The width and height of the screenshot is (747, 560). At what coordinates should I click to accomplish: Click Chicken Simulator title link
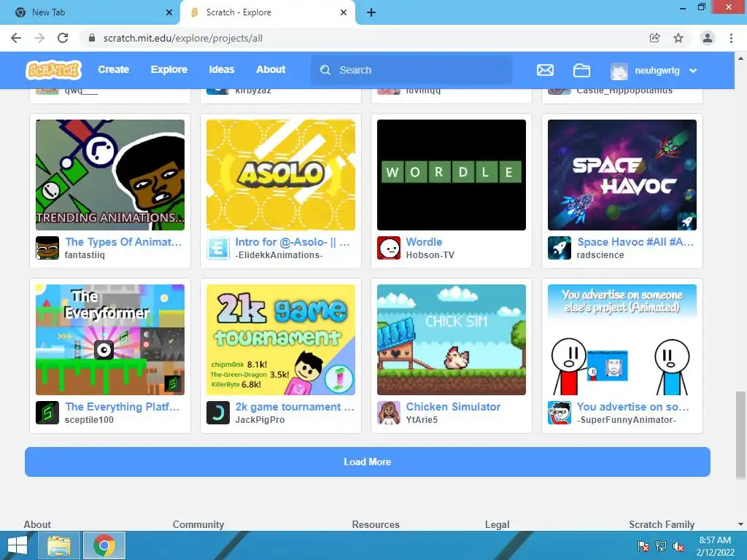click(x=453, y=407)
